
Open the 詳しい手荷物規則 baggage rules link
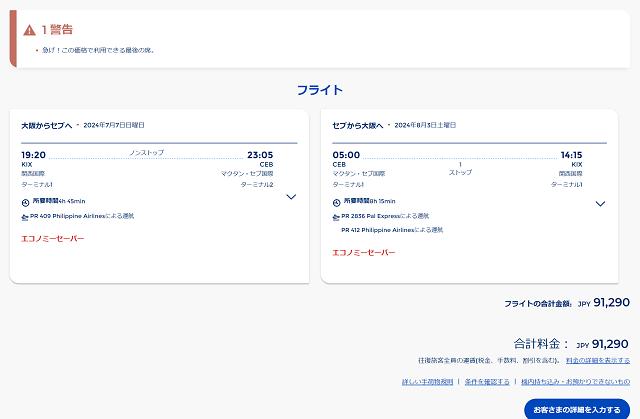point(426,382)
